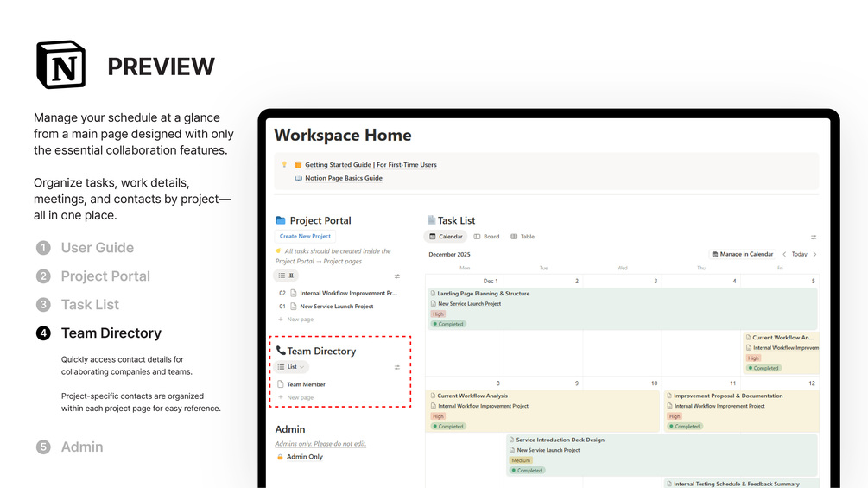The width and height of the screenshot is (868, 488).
Task: Click the Notion logo icon
Action: pyautogui.click(x=61, y=64)
